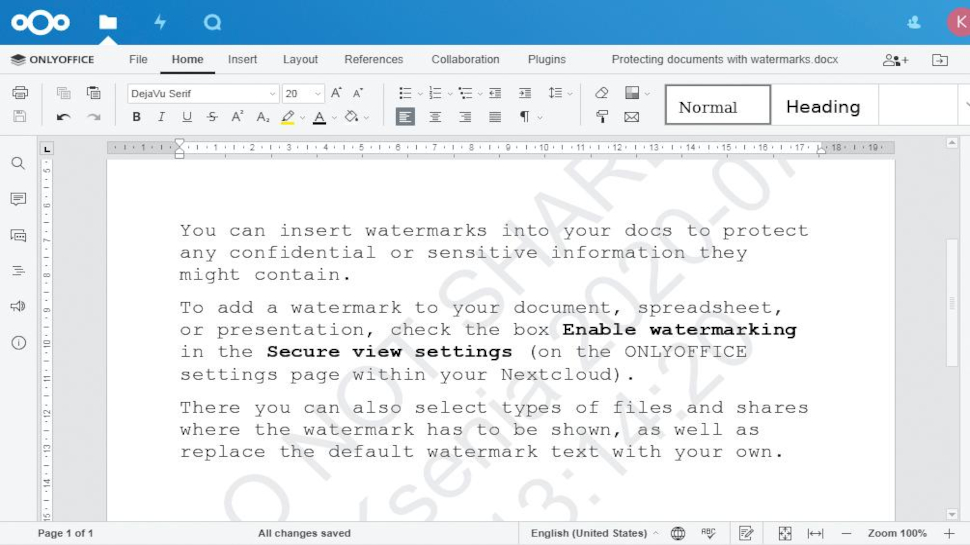Click the clear style eraser icon
970x545 pixels.
pyautogui.click(x=601, y=93)
